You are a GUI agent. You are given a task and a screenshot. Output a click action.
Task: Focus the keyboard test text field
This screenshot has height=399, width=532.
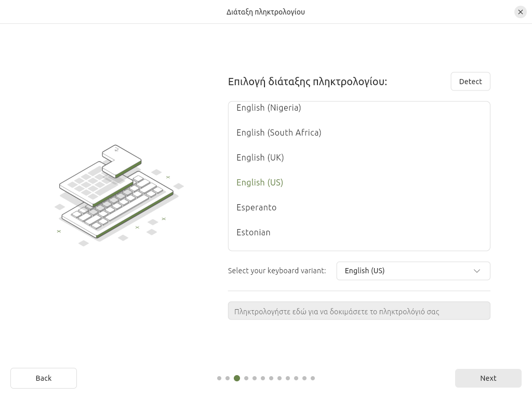(x=359, y=311)
